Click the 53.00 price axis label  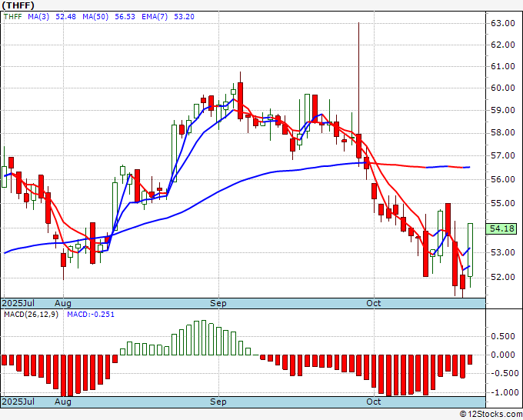tap(503, 252)
